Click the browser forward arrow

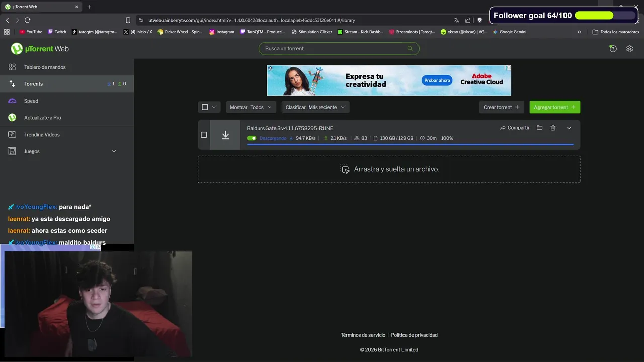[x=17, y=20]
